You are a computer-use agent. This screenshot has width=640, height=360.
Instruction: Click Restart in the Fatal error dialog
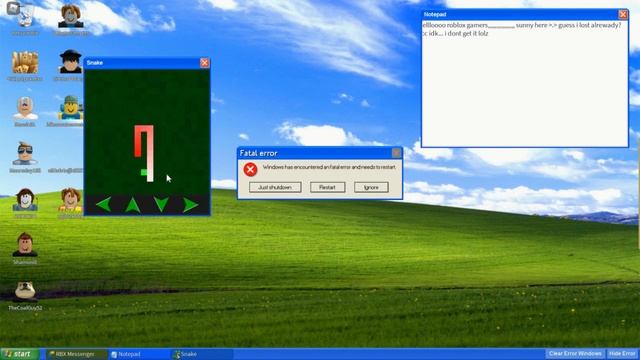(327, 187)
